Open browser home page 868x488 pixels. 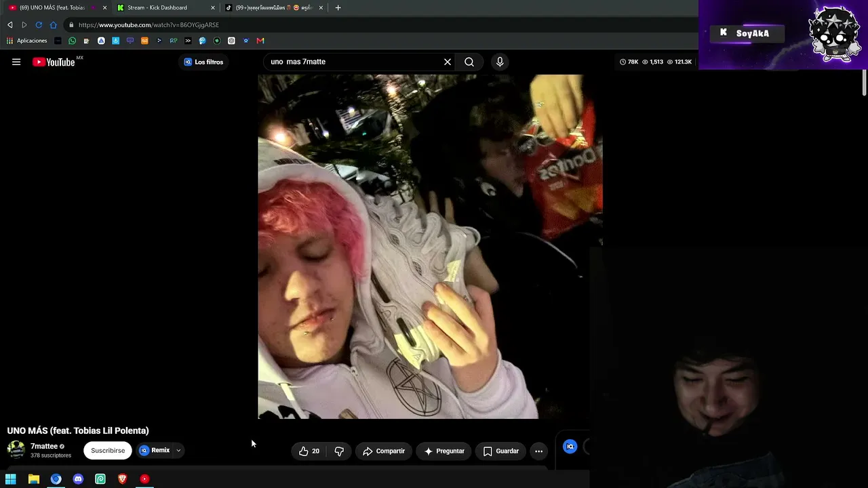tap(54, 25)
